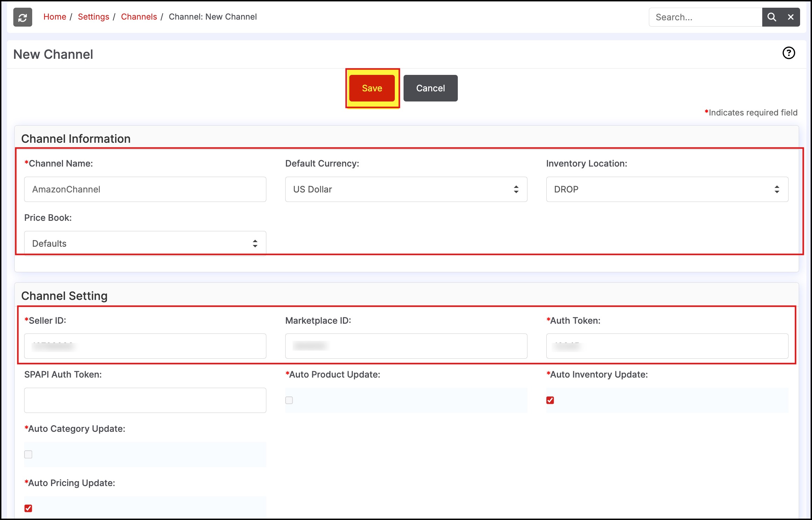Viewport: 812px width, 520px height.
Task: Uncheck Auto Pricing Update checkbox
Action: click(x=28, y=508)
